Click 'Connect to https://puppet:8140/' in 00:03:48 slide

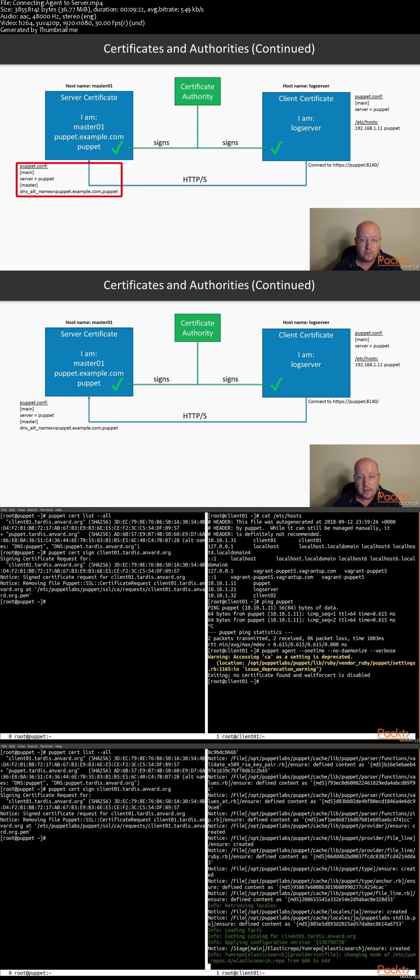tap(344, 402)
